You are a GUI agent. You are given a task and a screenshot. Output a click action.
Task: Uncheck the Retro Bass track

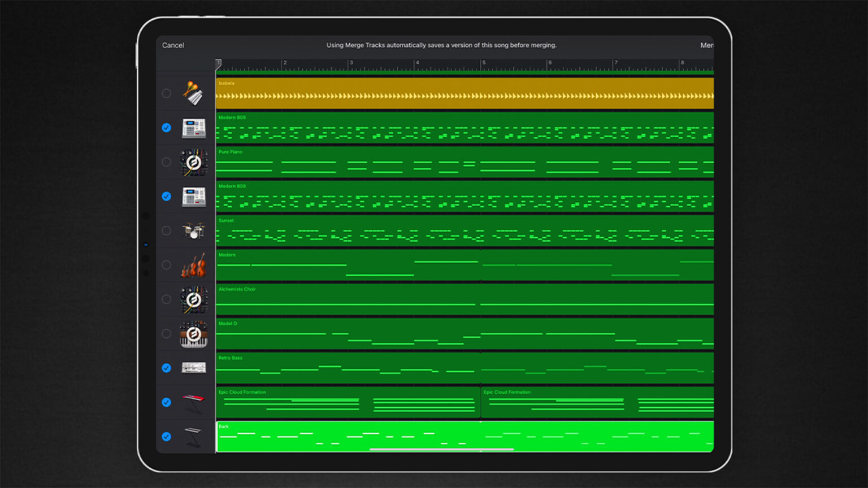tap(166, 368)
